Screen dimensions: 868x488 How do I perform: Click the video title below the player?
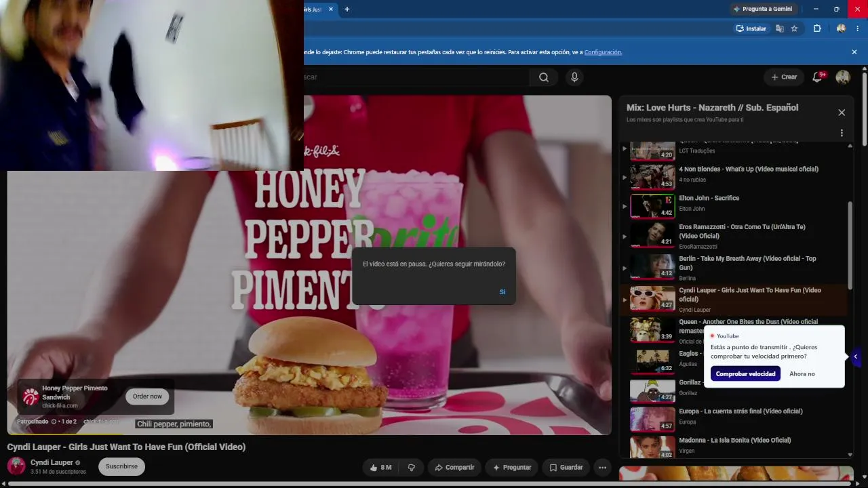click(126, 447)
